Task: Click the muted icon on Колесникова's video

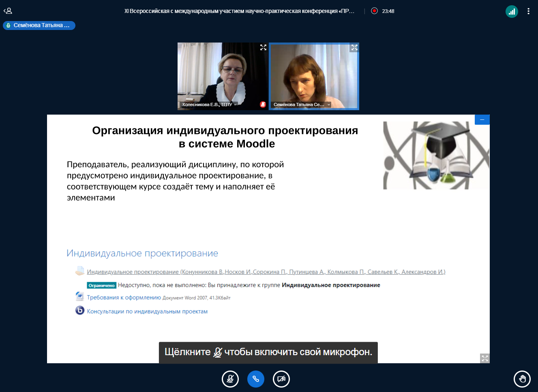Action: [x=263, y=104]
